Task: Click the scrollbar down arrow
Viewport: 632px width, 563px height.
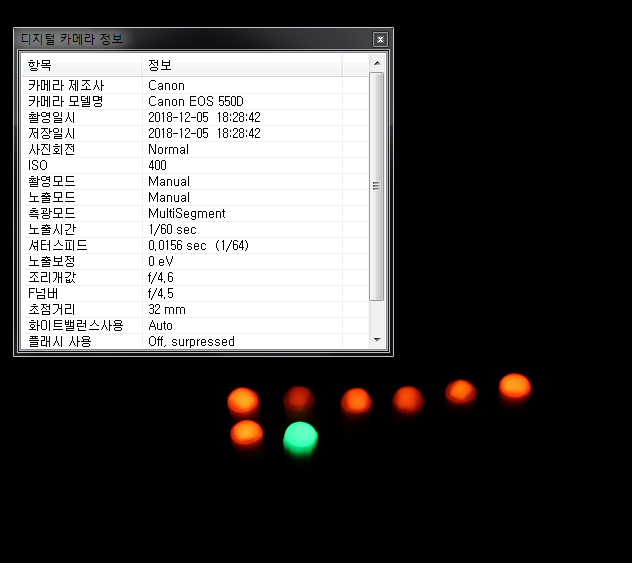Action: (x=377, y=340)
